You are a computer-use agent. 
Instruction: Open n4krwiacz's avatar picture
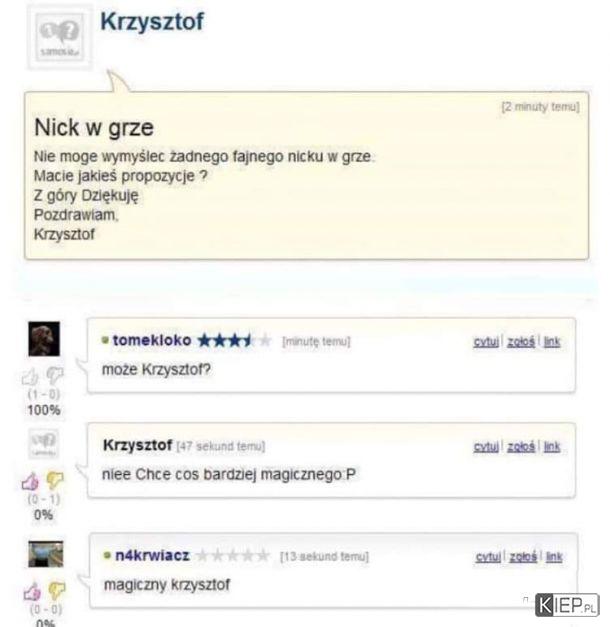[46, 554]
